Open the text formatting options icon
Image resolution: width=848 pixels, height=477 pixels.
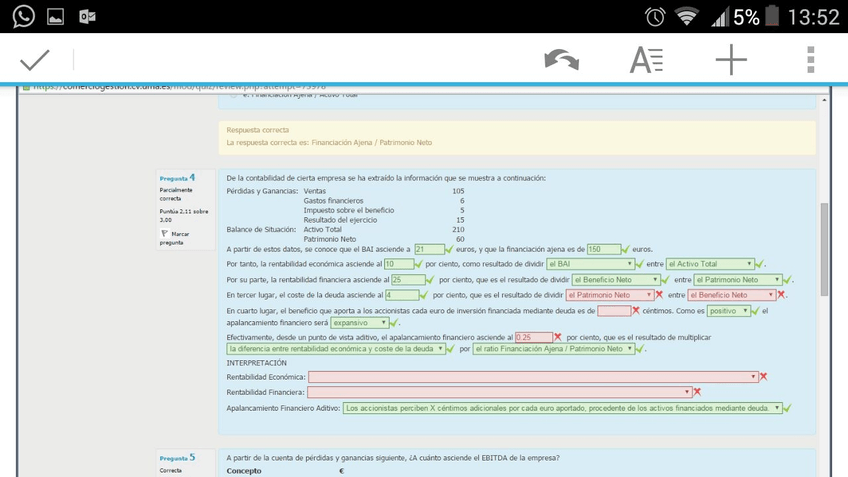coord(646,61)
